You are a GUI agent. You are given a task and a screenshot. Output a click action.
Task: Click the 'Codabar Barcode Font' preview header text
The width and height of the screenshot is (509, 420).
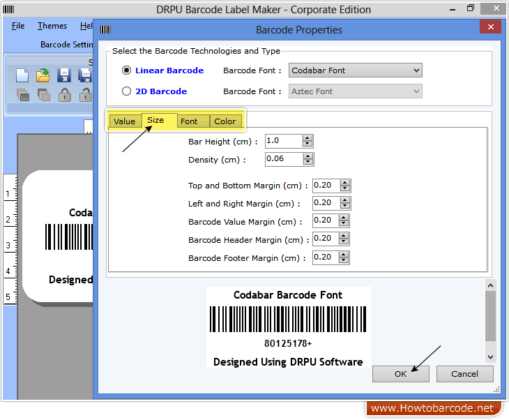click(288, 295)
